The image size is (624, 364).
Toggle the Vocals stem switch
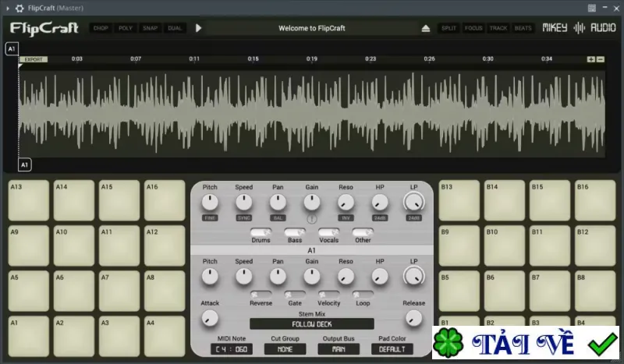[328, 231]
